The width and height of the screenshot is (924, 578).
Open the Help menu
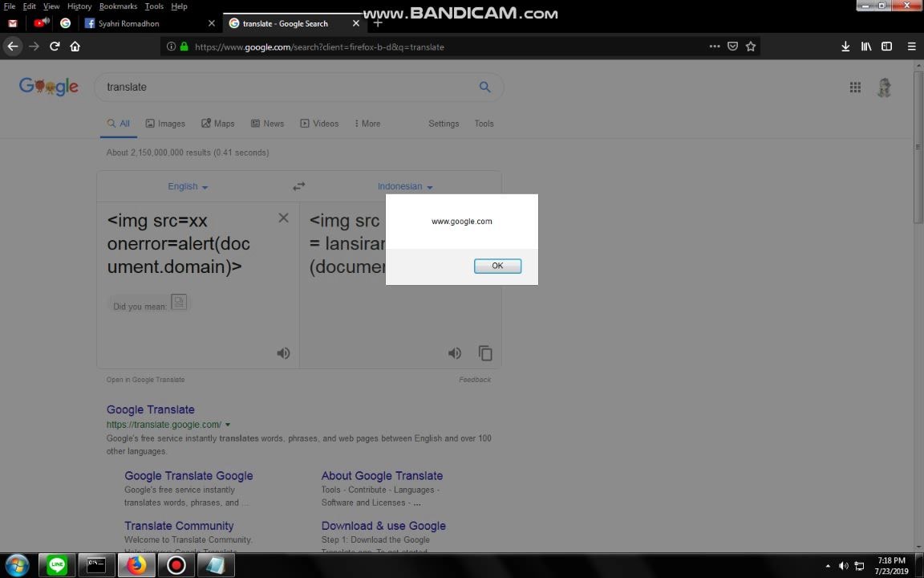179,6
